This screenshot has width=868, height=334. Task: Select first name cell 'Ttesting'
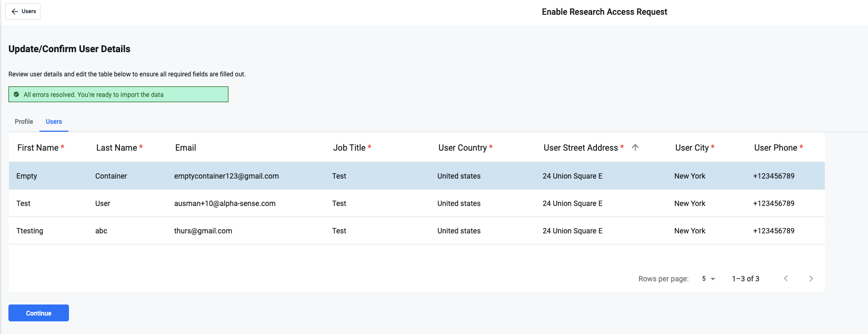point(30,231)
